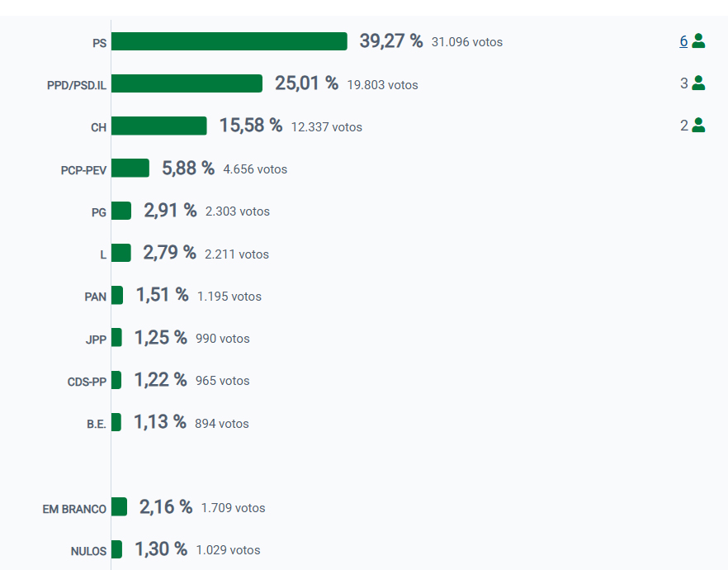Click the EM BRANCO green bar
This screenshot has width=728, height=570.
click(x=119, y=507)
